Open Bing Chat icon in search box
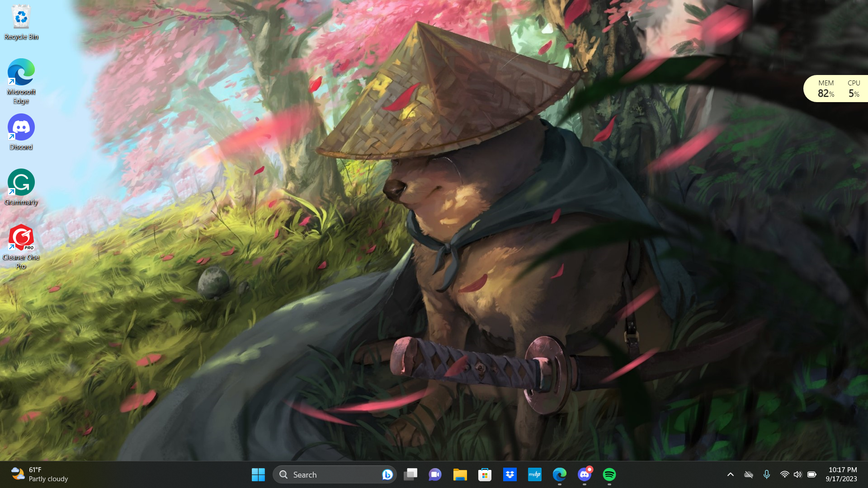Screen dimensions: 868x488 [387, 474]
